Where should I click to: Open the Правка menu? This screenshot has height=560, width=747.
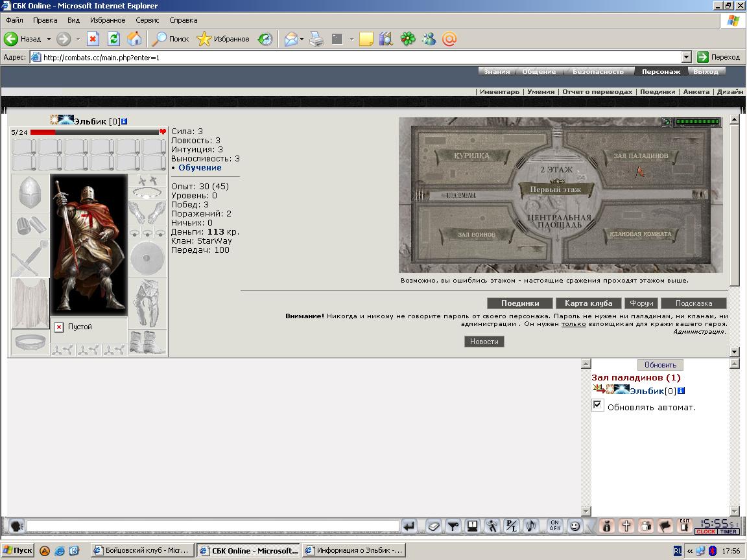pos(45,20)
